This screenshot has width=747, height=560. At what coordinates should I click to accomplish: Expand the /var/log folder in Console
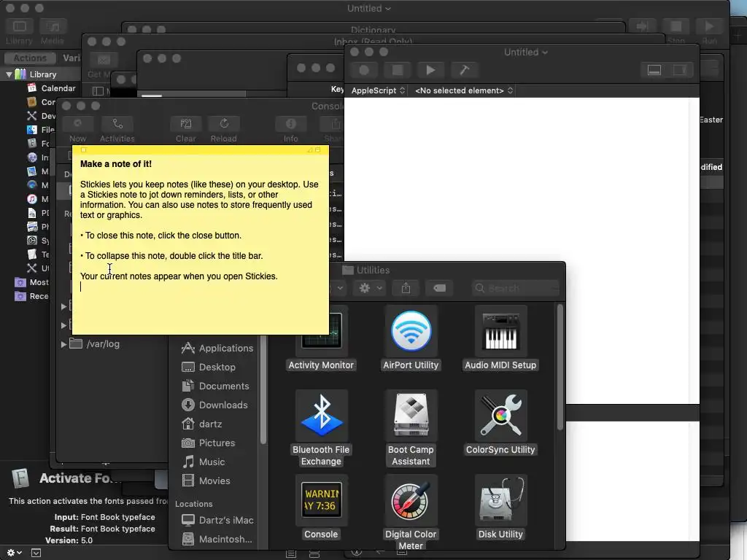[x=63, y=344]
